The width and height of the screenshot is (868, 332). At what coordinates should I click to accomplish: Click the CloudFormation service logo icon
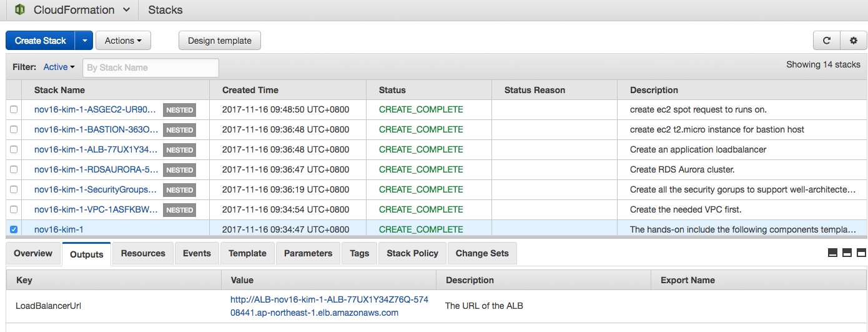pos(20,10)
